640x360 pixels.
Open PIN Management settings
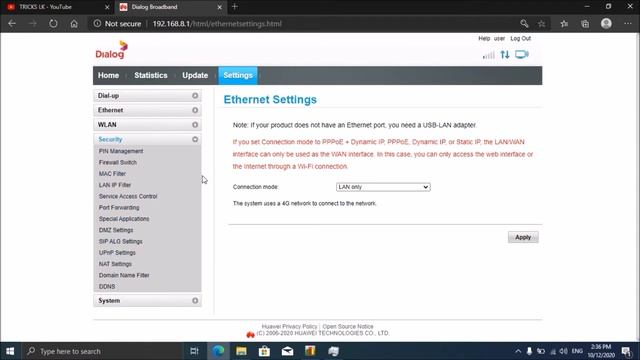(x=121, y=151)
